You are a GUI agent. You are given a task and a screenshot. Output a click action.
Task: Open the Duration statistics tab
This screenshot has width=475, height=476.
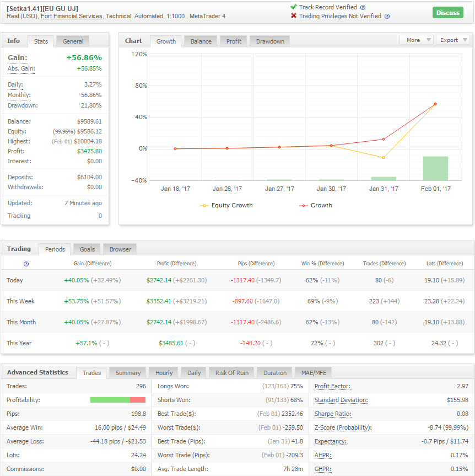point(274,373)
